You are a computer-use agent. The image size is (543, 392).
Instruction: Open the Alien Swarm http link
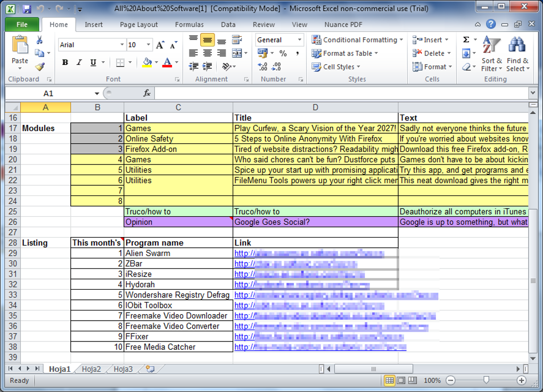tap(309, 254)
